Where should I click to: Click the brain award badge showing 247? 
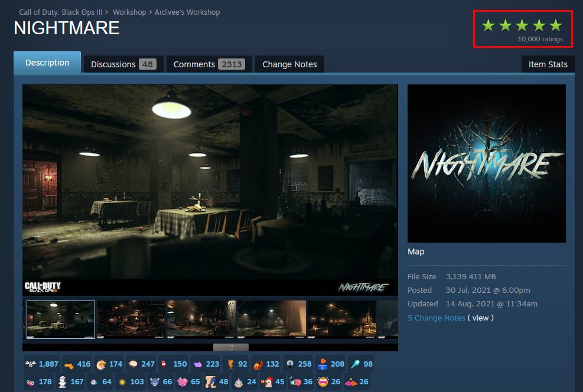point(141,364)
